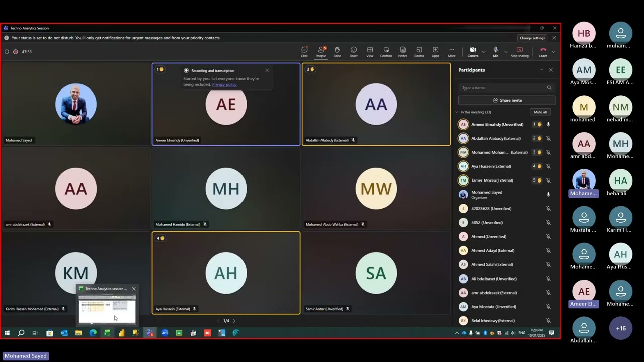Raise your hand using the Raise icon

(337, 52)
